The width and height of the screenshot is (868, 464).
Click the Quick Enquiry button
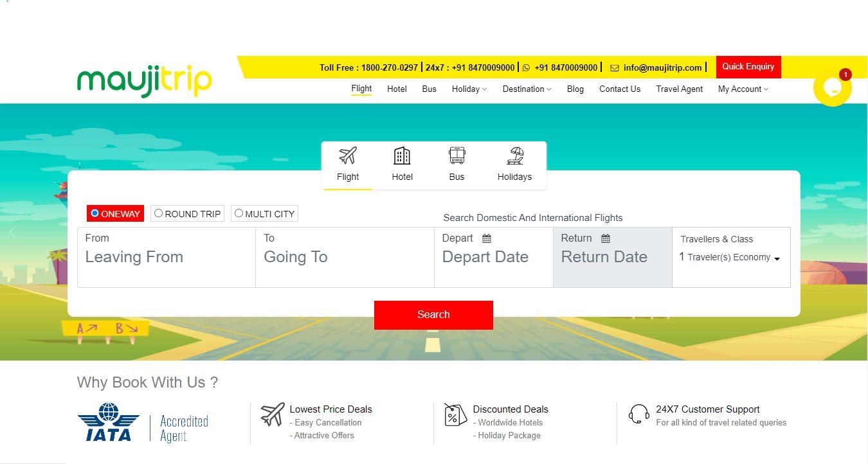748,67
